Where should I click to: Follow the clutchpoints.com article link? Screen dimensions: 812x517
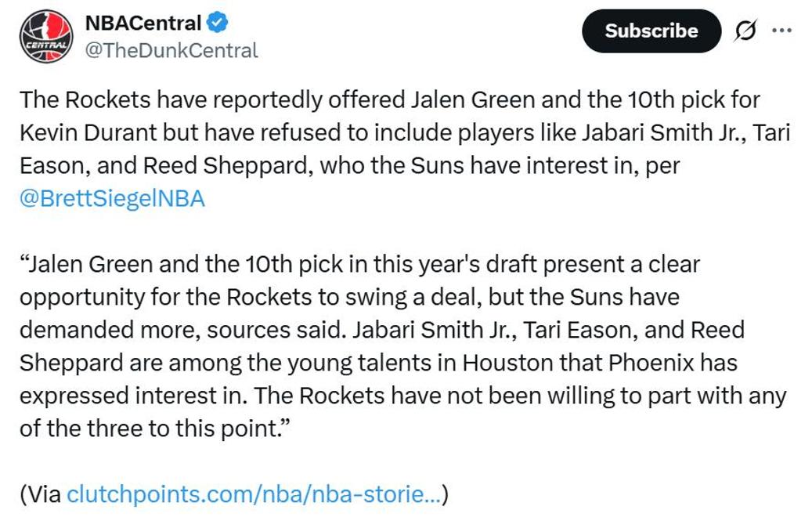pos(254,494)
